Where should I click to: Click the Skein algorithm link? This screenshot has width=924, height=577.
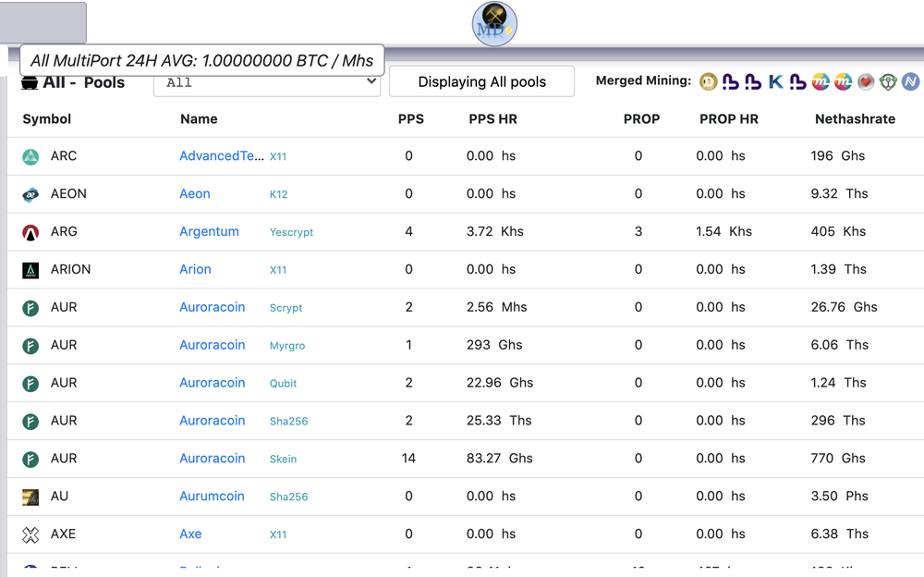click(283, 459)
